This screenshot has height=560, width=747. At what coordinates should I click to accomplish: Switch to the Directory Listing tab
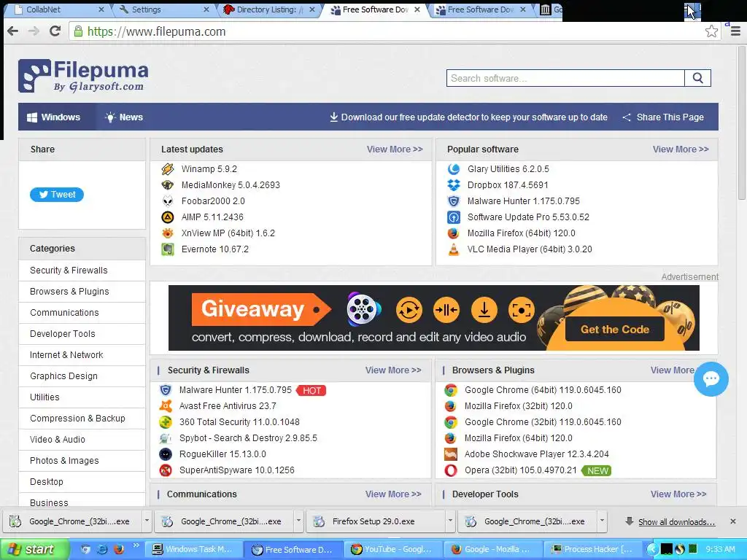click(x=268, y=9)
